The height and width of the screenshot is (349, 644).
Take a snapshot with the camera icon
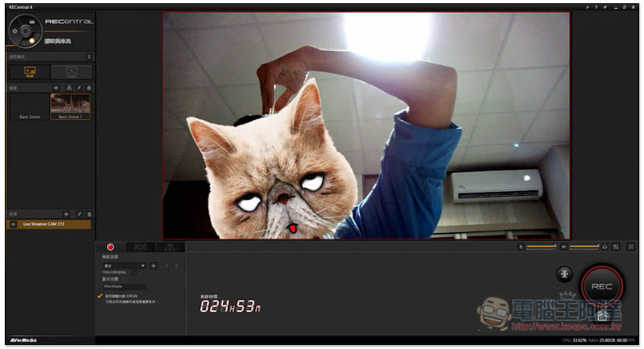pyautogui.click(x=601, y=317)
